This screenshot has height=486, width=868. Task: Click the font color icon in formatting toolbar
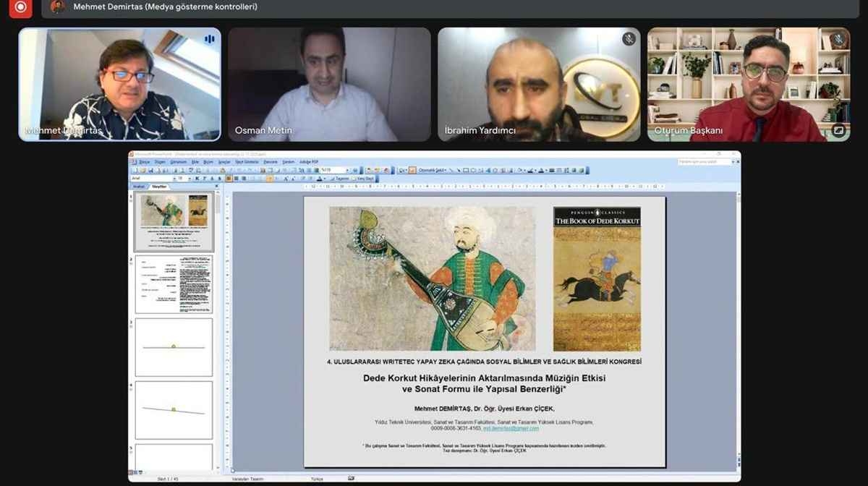[320, 179]
